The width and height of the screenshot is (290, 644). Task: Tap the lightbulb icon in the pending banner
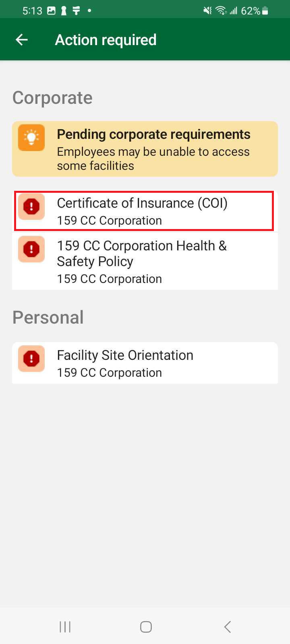(x=31, y=138)
